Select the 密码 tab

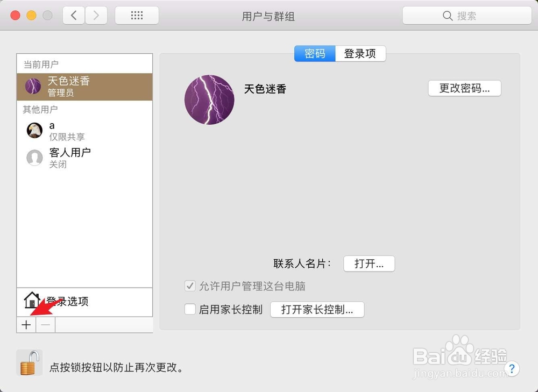[x=315, y=54]
